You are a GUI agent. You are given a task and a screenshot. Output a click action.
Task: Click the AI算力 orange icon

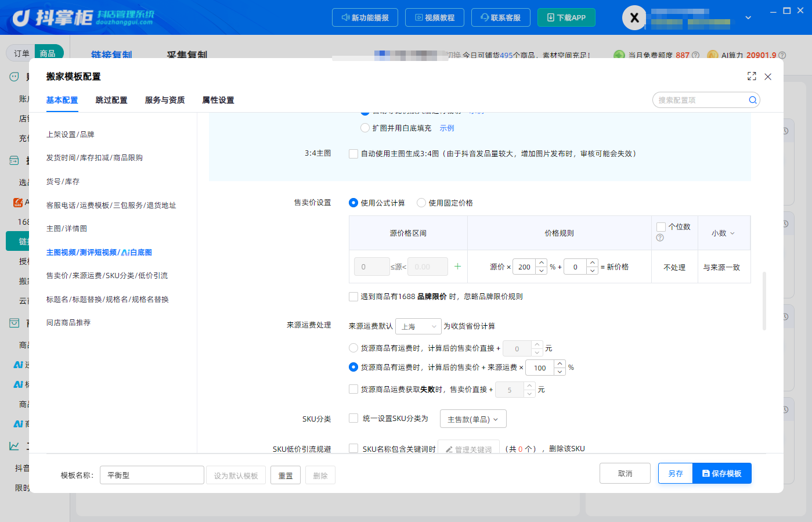point(712,55)
